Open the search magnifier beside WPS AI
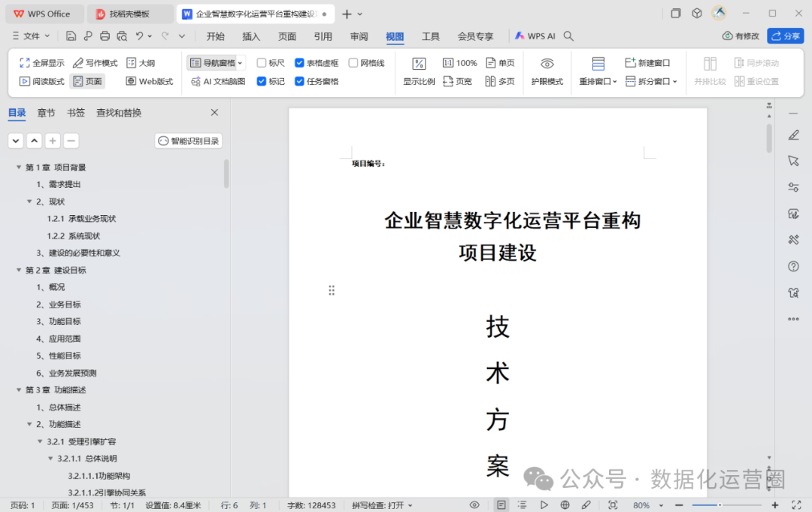 [568, 36]
